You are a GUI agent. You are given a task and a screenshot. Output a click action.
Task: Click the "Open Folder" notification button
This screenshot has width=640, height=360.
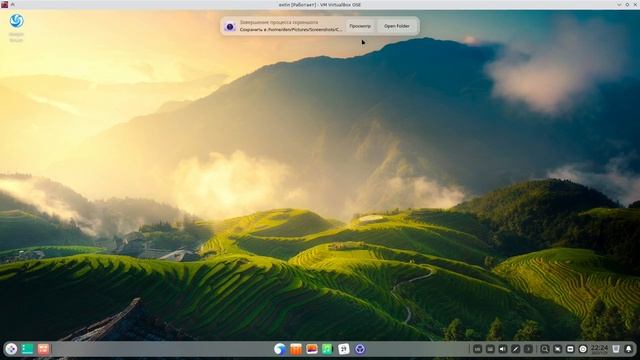coord(396,26)
